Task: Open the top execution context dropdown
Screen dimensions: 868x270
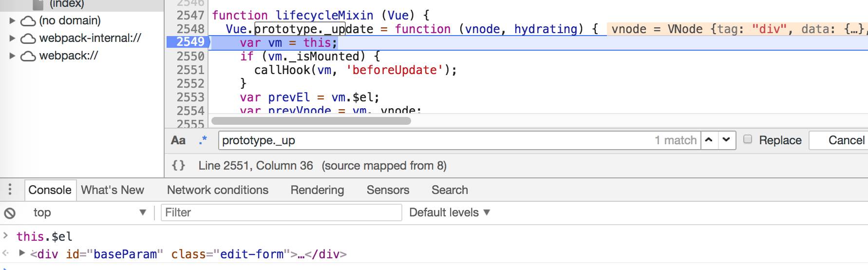Action: tap(89, 212)
